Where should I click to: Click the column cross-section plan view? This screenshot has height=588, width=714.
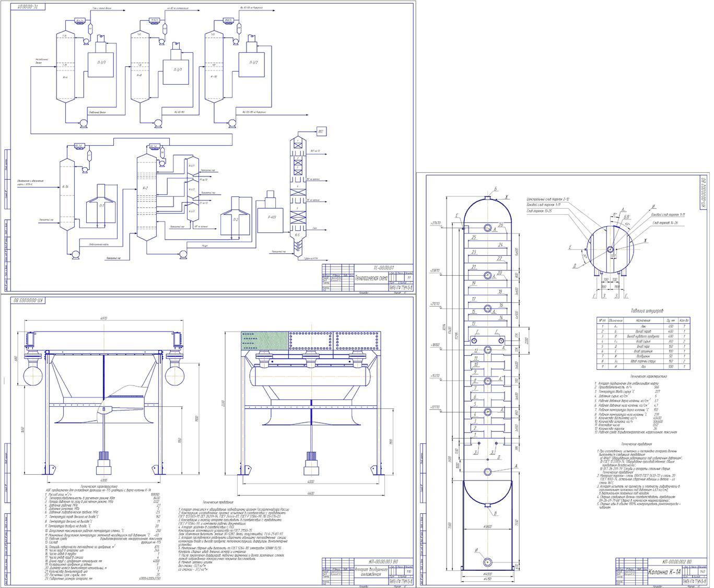pos(609,249)
